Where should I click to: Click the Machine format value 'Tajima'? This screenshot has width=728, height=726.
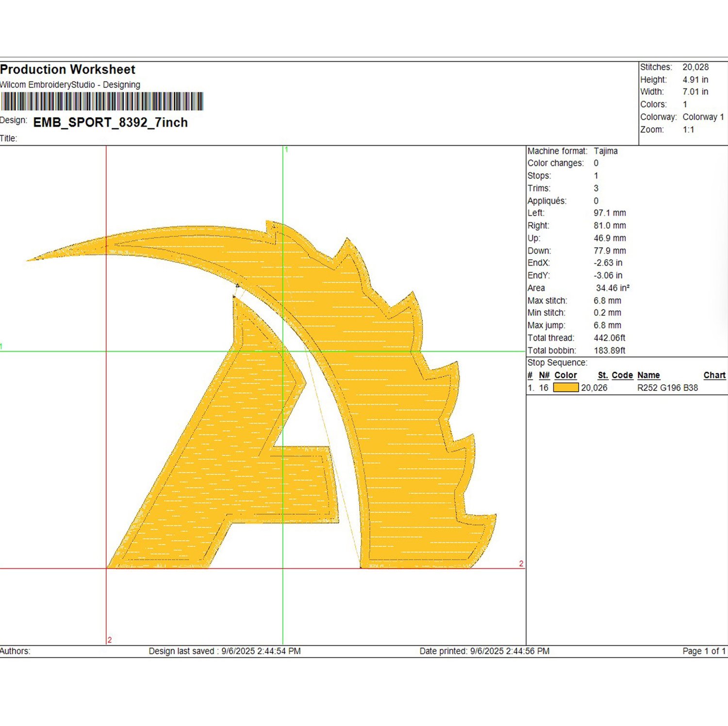(606, 151)
